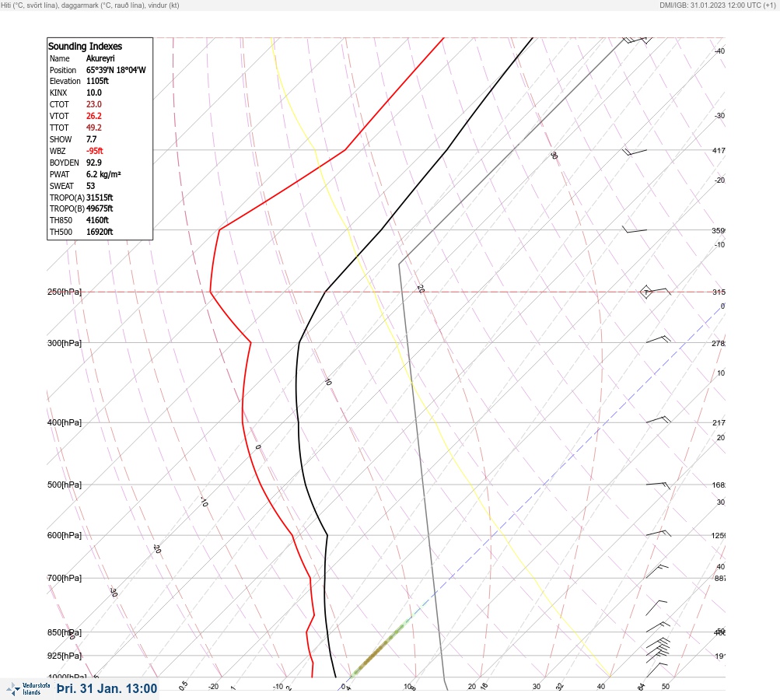
Task: Click the '500[hPa]' pressure label
Action: pos(65,485)
